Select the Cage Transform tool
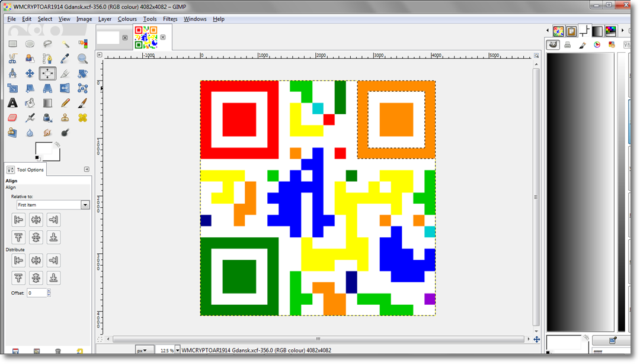Viewport: 640px width, 364px height. coord(82,88)
